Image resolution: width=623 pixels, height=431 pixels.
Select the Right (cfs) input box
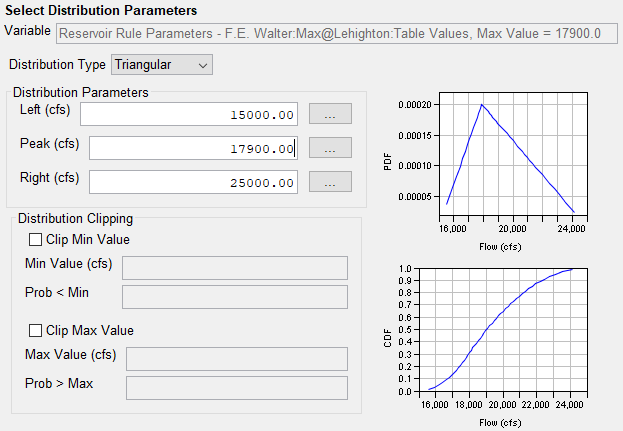pyautogui.click(x=189, y=182)
